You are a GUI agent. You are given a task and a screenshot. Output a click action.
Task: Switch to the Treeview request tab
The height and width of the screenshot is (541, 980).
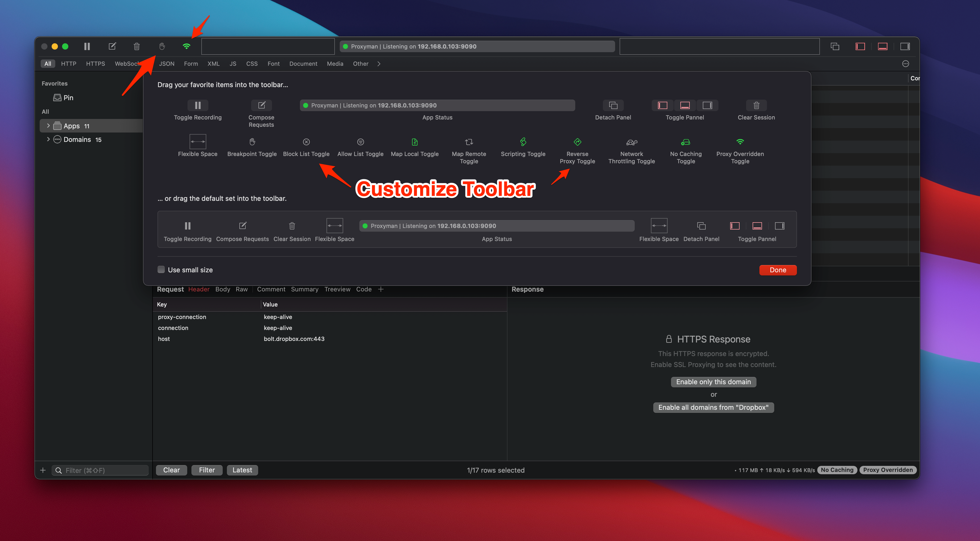(337, 289)
